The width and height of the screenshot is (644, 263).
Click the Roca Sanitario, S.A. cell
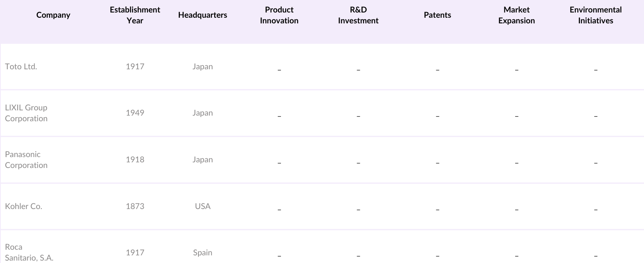29,253
